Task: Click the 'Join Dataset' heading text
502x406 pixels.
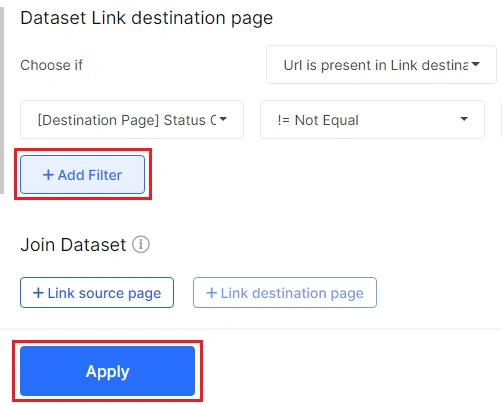Action: [x=73, y=245]
